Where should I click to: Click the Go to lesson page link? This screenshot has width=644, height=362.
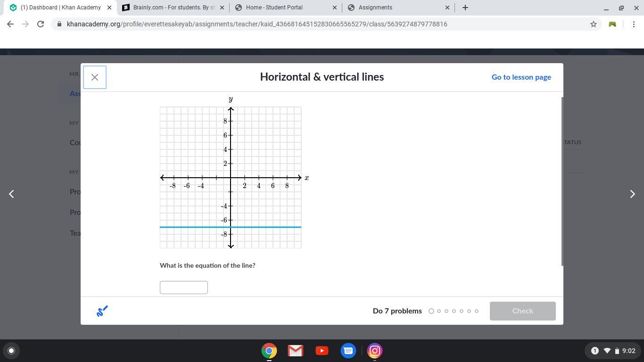click(521, 77)
